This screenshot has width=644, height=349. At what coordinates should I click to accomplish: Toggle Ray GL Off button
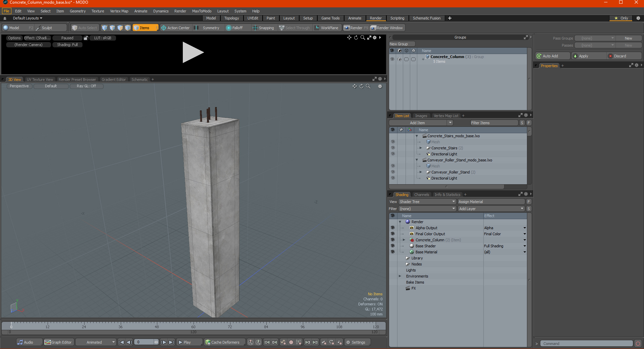pos(86,86)
